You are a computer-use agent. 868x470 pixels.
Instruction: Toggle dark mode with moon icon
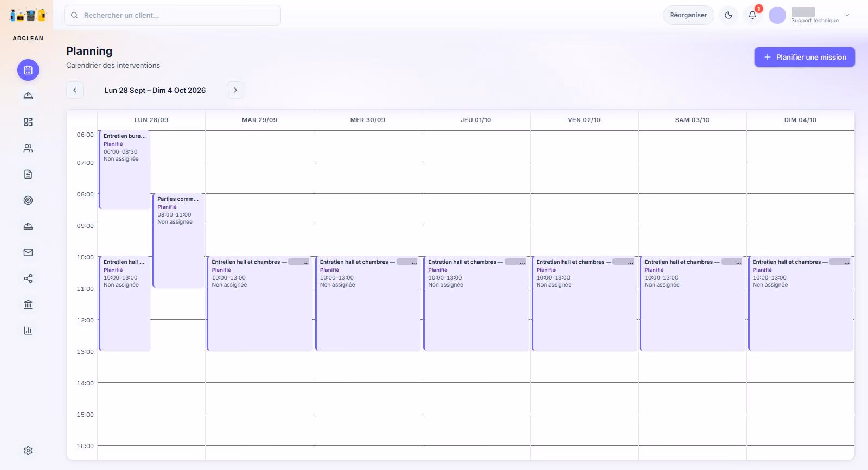click(x=729, y=15)
